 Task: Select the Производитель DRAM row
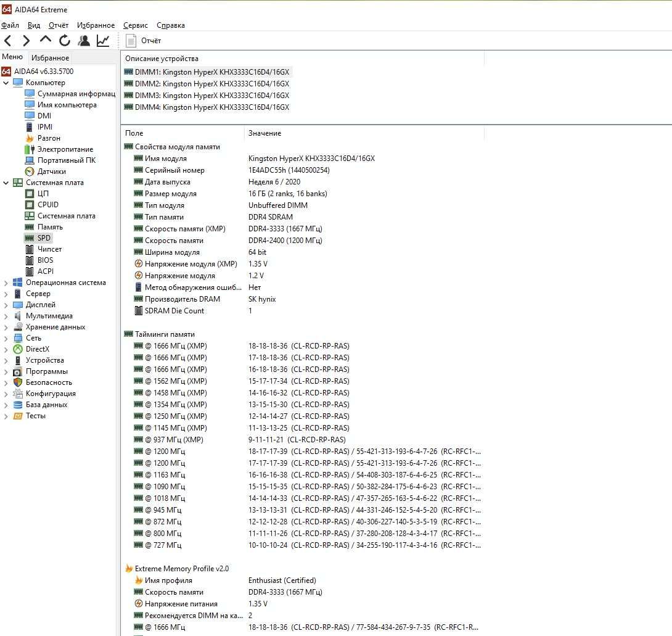coord(303,299)
